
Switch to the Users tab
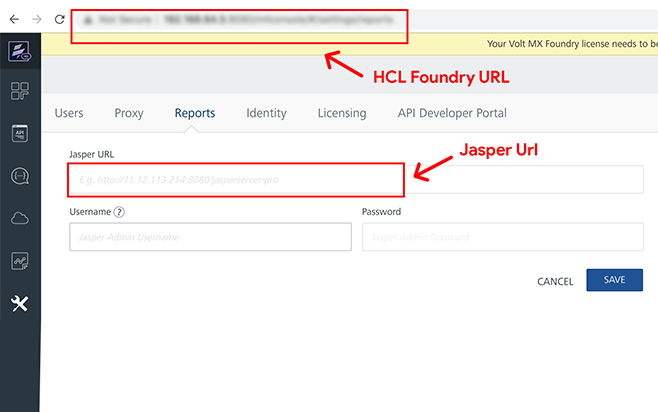point(69,113)
